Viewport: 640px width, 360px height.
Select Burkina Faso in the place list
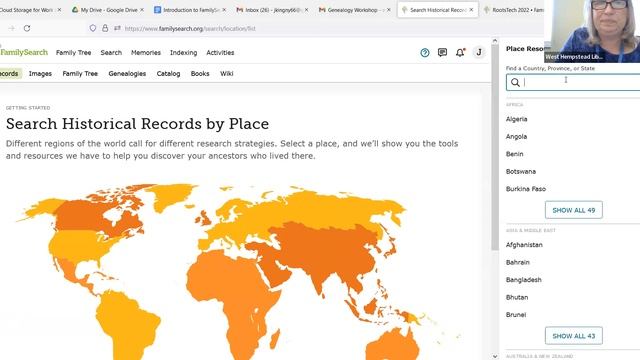click(526, 189)
